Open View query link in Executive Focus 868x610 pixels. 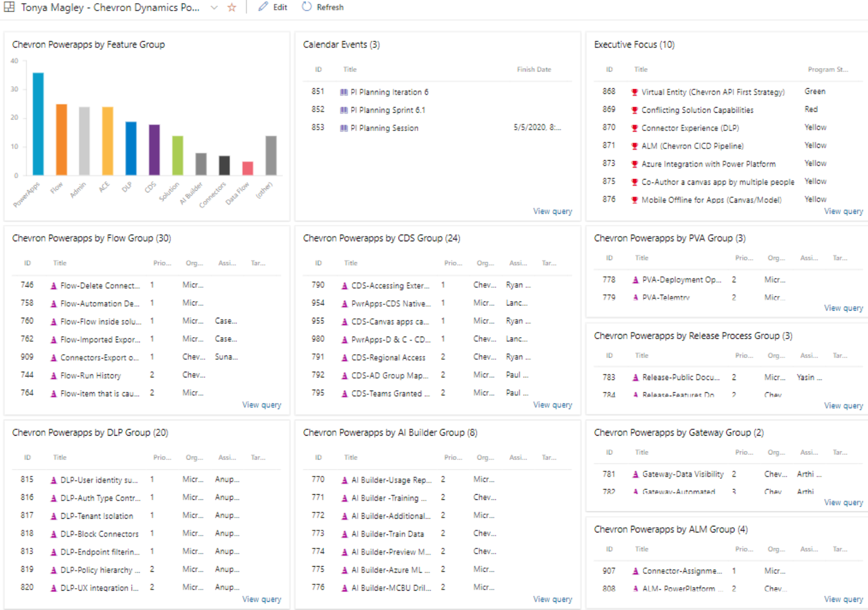tap(844, 211)
